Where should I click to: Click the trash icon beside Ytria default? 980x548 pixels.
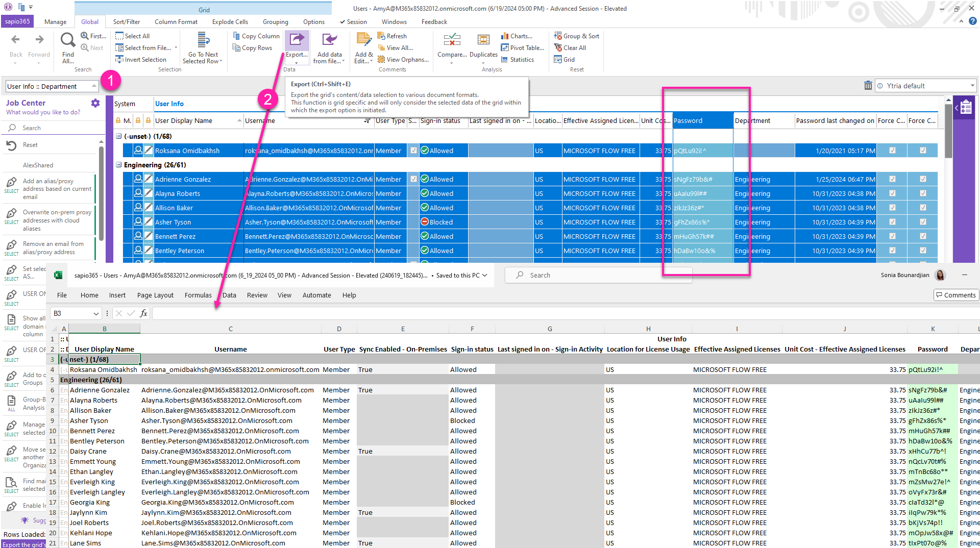tap(868, 86)
